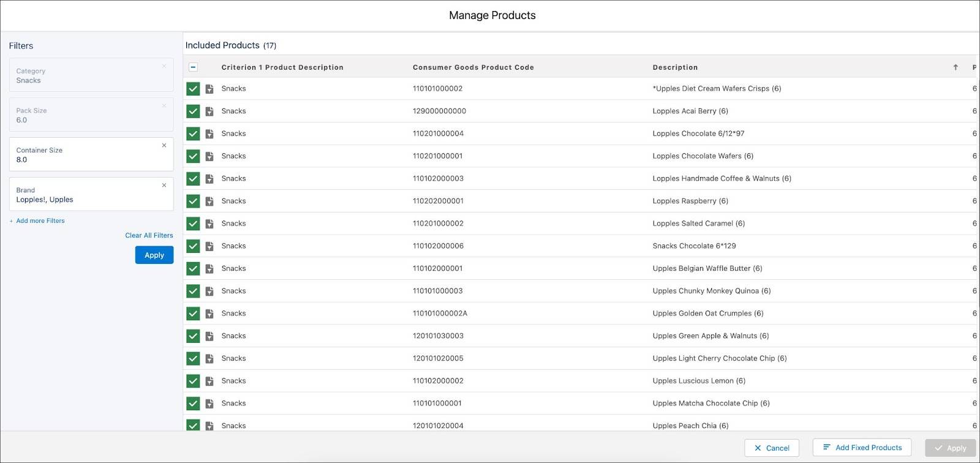Image resolution: width=980 pixels, height=463 pixels.
Task: Click description Upples Luscious Lemon (6)
Action: 699,381
